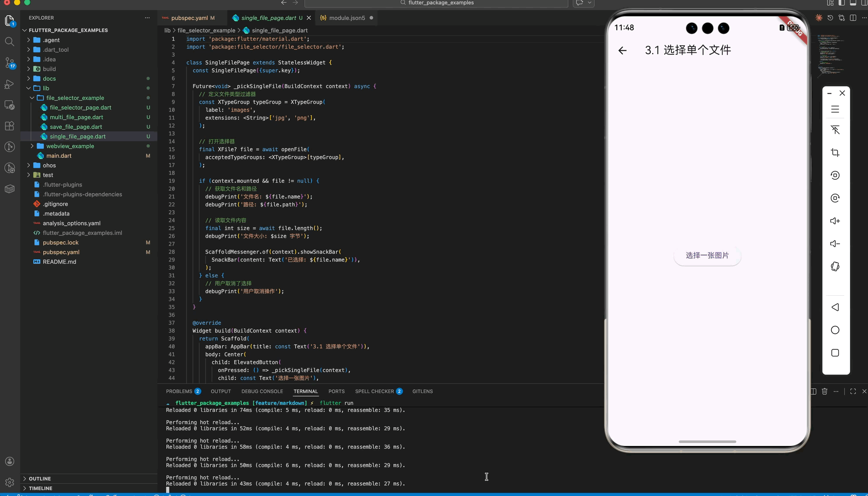Click emulator screenshot crop icon
The image size is (868, 496).
coord(835,152)
